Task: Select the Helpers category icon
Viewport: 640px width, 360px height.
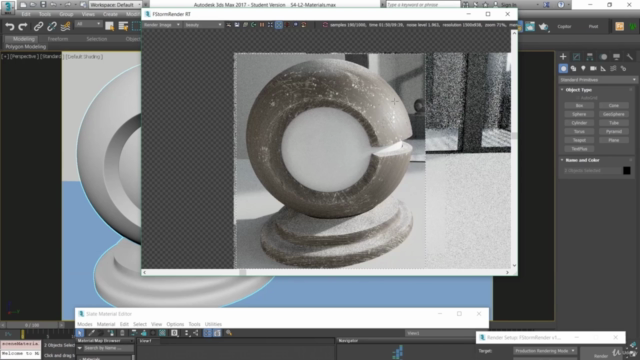Action: [603, 69]
